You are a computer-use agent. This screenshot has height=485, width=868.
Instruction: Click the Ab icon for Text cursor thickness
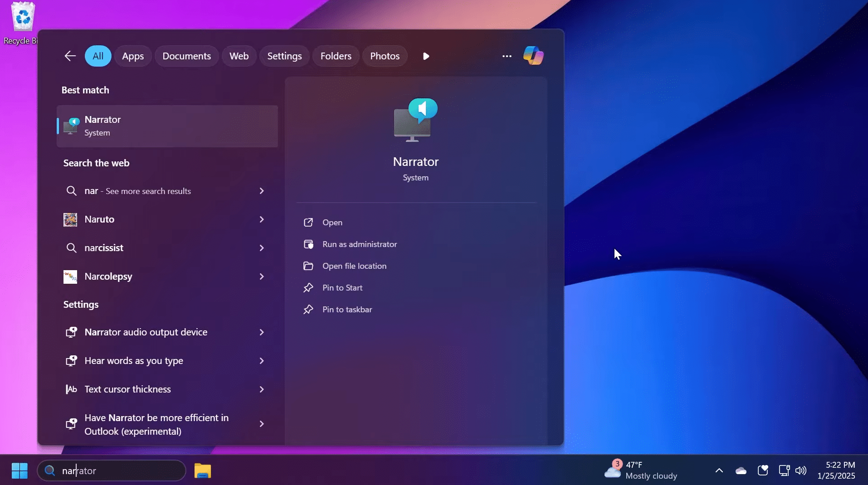click(x=71, y=389)
